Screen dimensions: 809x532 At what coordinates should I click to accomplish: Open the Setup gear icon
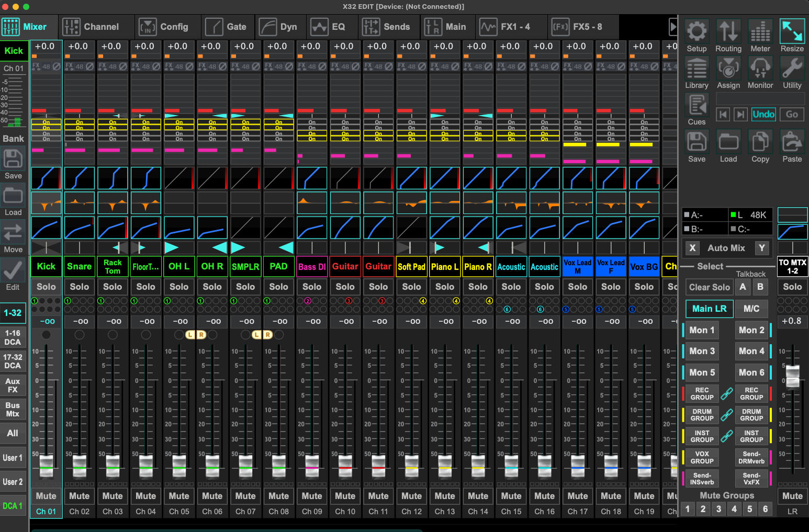click(696, 32)
